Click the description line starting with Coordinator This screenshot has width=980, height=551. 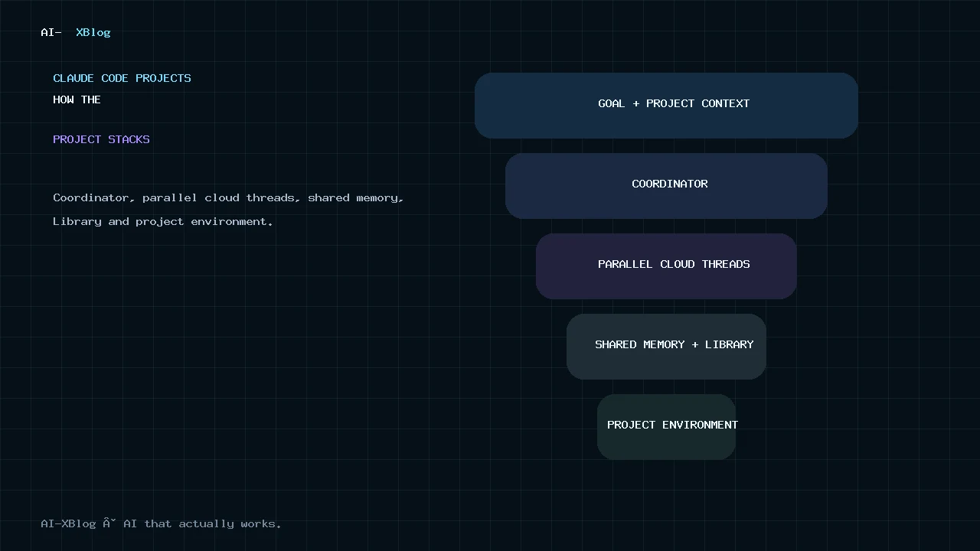point(228,197)
